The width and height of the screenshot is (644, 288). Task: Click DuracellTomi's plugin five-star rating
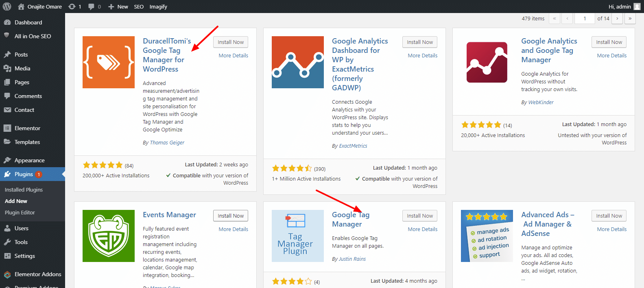click(103, 165)
